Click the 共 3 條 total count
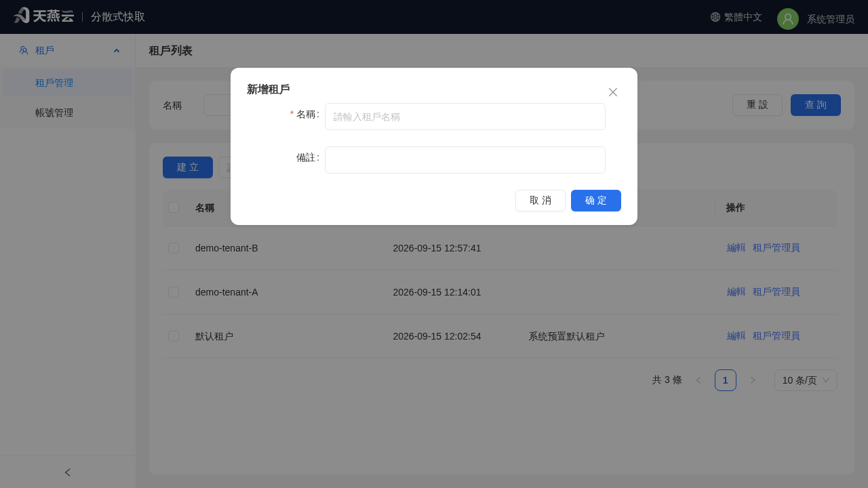Viewport: 868px width, 488px height. (667, 380)
